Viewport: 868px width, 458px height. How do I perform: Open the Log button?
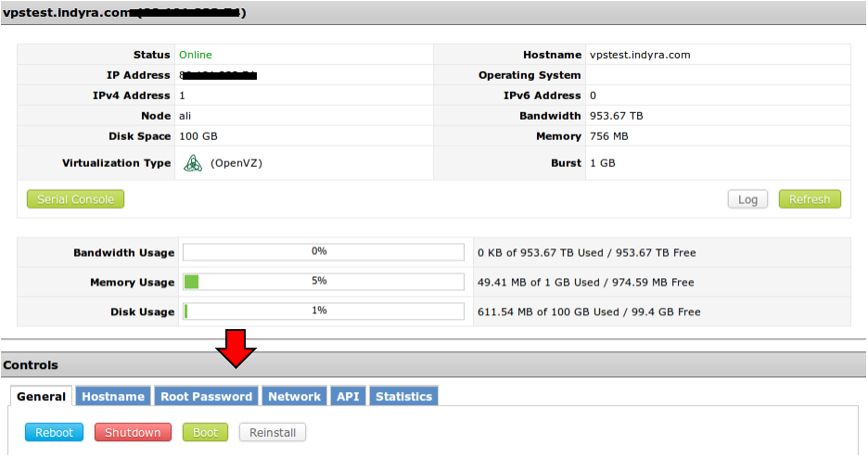747,199
